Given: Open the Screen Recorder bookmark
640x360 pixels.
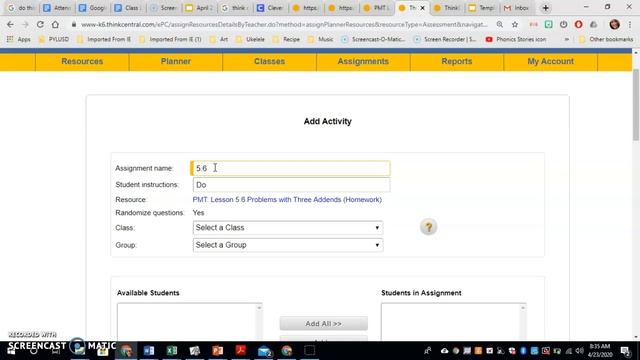Looking at the screenshot, I should [445, 39].
